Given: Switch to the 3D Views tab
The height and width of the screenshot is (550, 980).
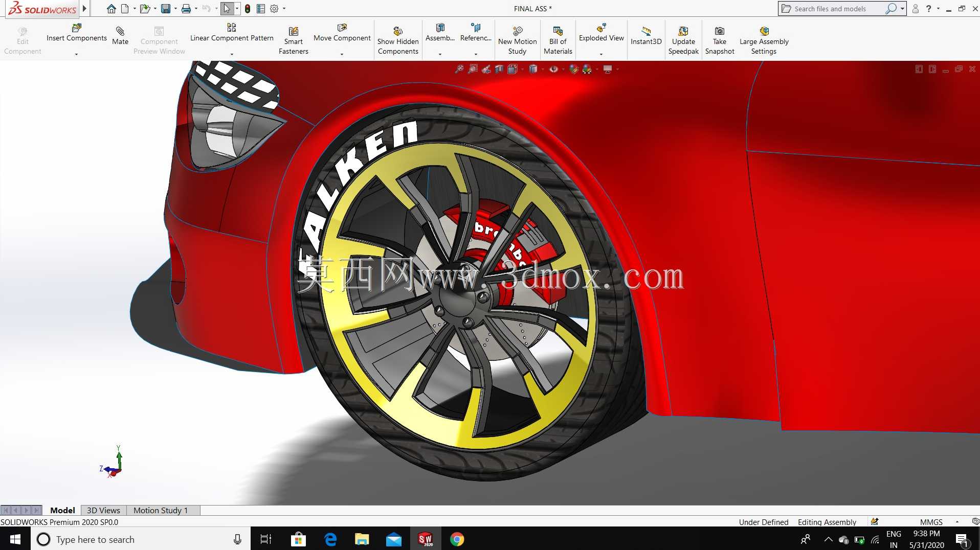Looking at the screenshot, I should click(x=103, y=510).
